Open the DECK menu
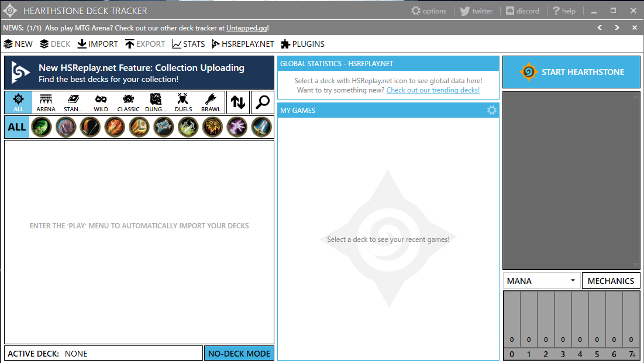 [55, 44]
